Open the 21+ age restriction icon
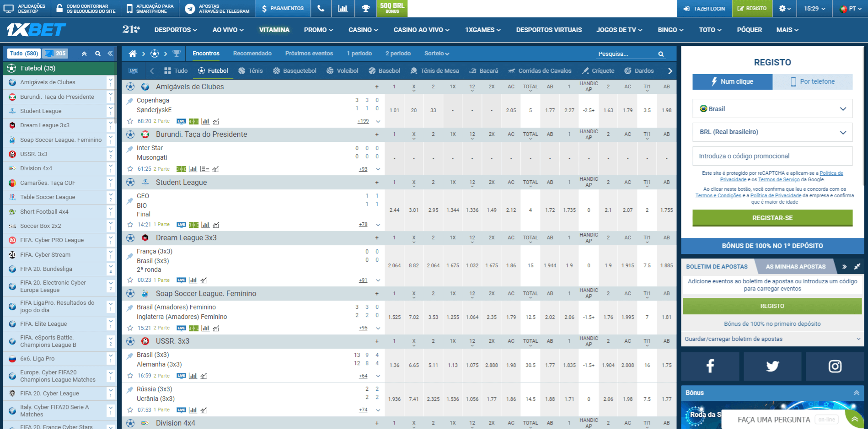Screen dimensions: 868x431 (x=131, y=30)
